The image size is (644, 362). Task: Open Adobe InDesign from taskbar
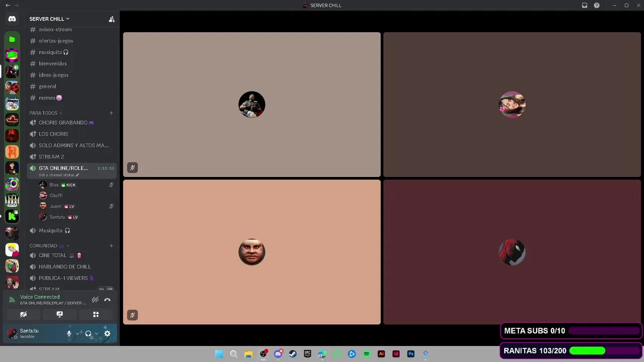(396, 354)
